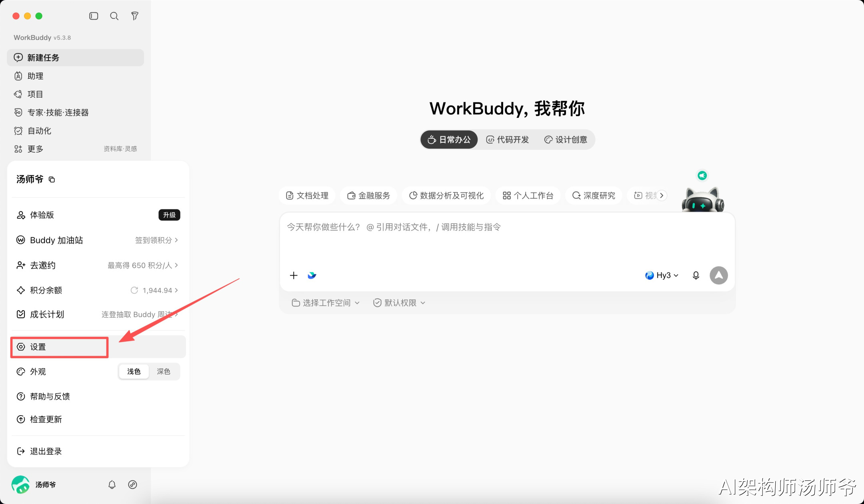The width and height of the screenshot is (864, 504).
Task: Open search with the magnifier icon
Action: click(x=114, y=16)
